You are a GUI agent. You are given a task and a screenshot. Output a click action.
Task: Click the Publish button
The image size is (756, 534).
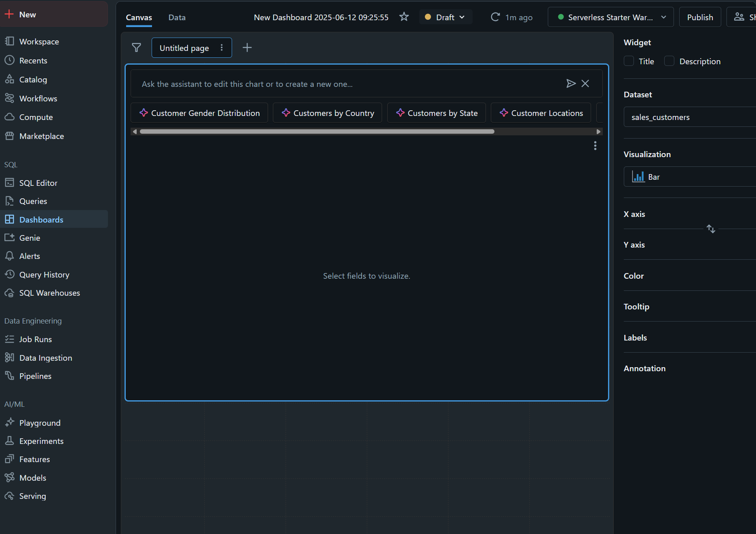tap(700, 17)
